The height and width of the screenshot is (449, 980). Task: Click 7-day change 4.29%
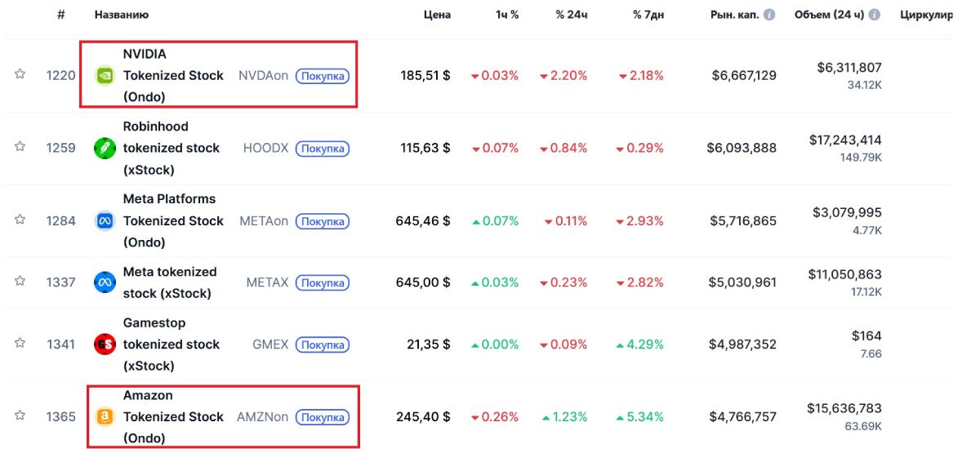coord(640,345)
